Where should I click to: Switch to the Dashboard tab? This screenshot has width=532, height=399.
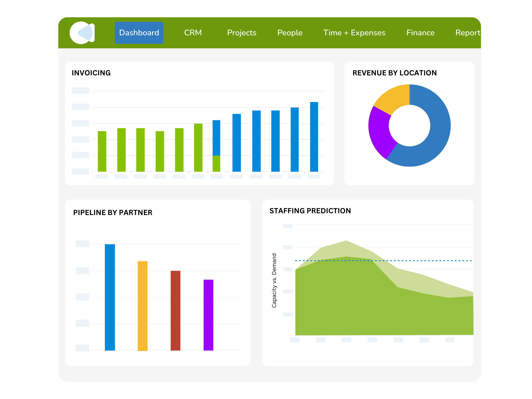(x=139, y=33)
